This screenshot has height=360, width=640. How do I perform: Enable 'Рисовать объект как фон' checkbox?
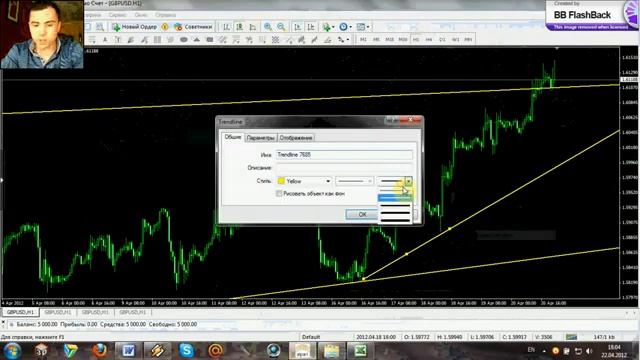tap(279, 193)
